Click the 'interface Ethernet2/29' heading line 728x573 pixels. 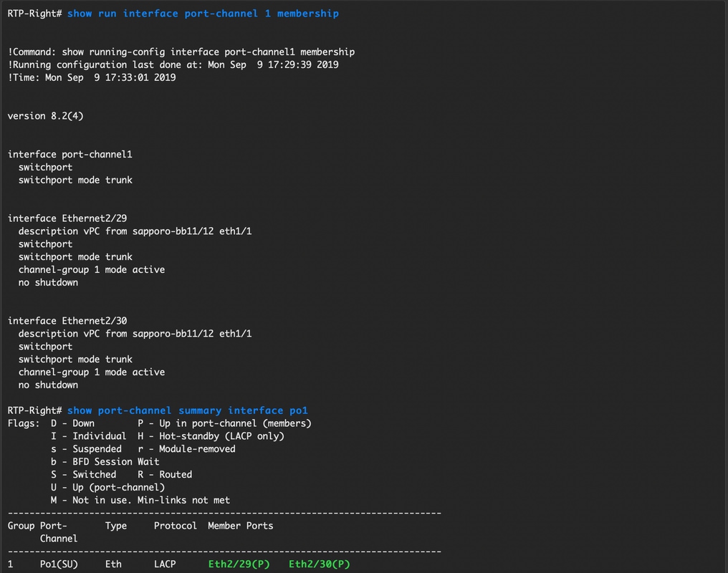point(67,218)
